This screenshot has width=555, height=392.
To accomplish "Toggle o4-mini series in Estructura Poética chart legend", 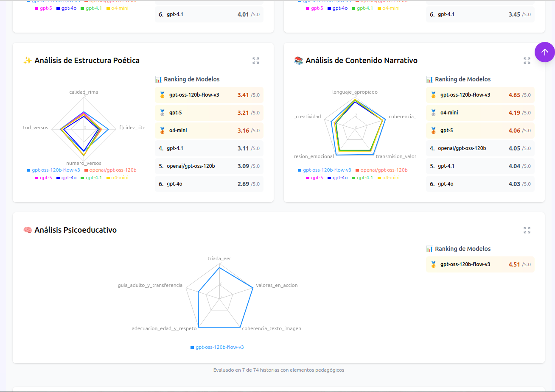I will click(x=117, y=178).
